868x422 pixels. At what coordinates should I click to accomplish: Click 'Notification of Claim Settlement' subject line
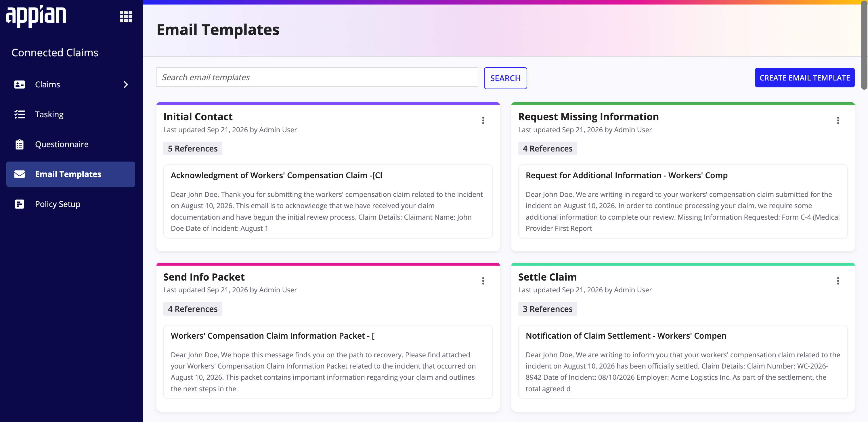point(626,336)
